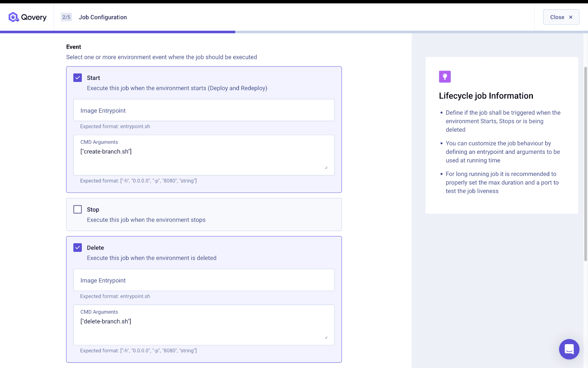588x368 pixels.
Task: Click the Job Configuration title
Action: click(x=103, y=17)
